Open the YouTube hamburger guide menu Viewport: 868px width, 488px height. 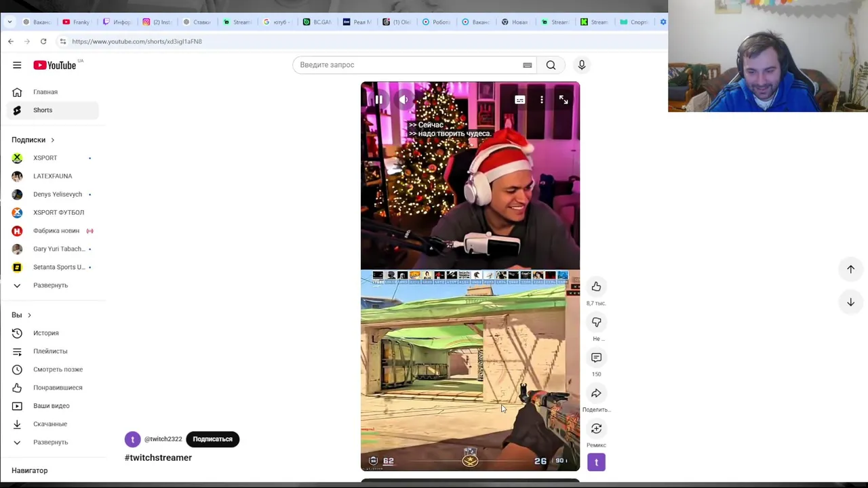[17, 65]
